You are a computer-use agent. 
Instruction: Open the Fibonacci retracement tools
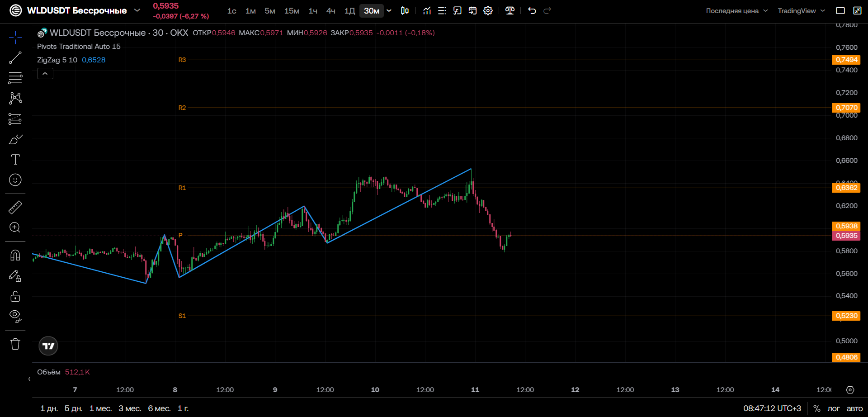[15, 78]
